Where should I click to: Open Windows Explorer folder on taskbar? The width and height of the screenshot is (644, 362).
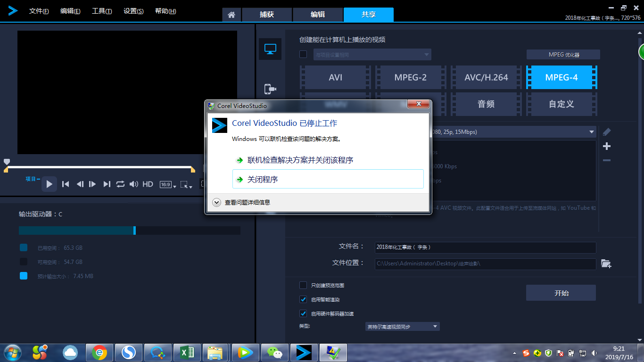tap(216, 352)
